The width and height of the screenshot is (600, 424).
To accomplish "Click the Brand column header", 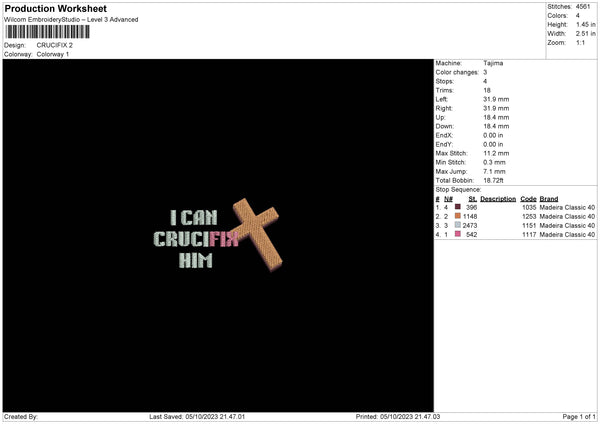I will [549, 199].
